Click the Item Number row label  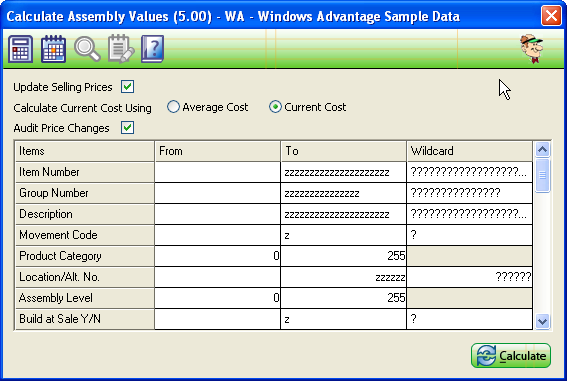click(x=85, y=172)
